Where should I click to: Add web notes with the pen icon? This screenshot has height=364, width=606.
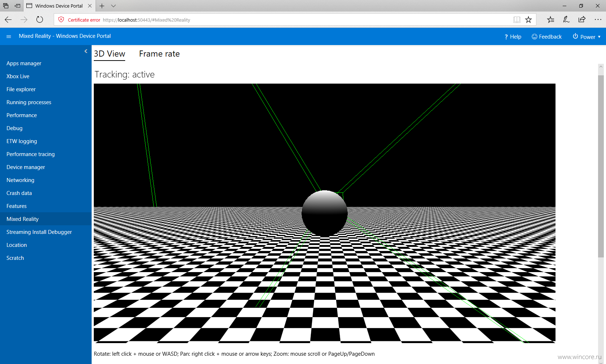point(566,20)
